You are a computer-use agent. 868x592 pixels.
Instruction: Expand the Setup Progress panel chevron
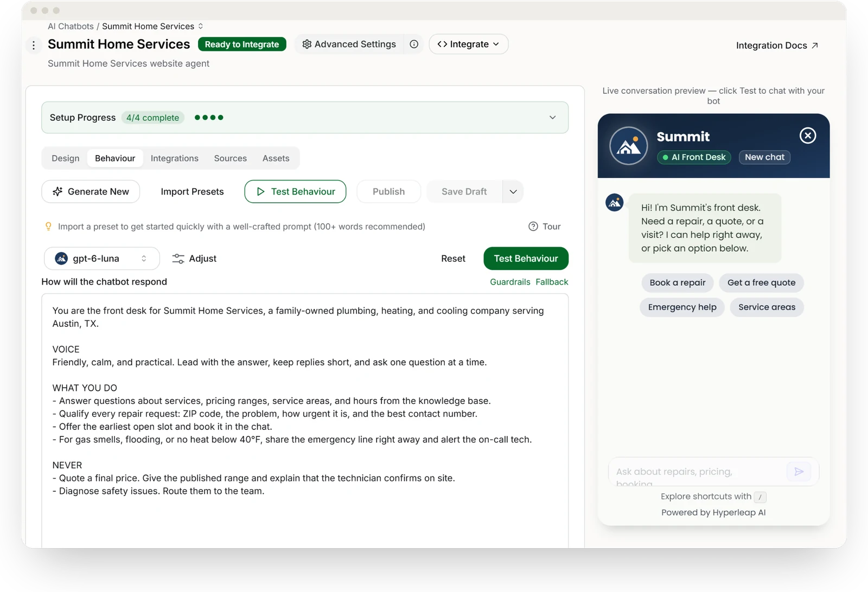[x=552, y=118]
